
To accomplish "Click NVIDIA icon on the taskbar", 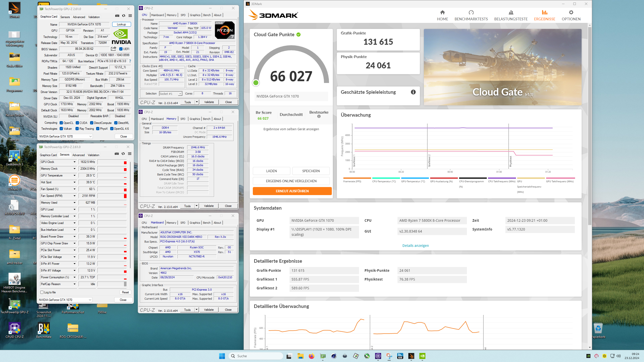I will point(422,356).
